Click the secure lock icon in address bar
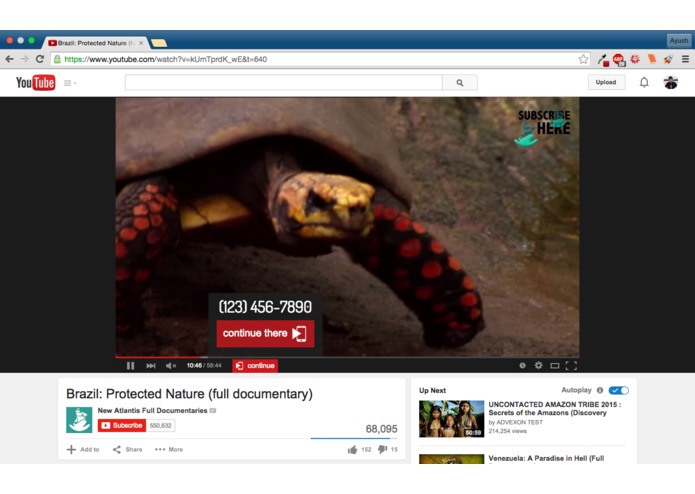This screenshot has width=695, height=494. pyautogui.click(x=57, y=59)
